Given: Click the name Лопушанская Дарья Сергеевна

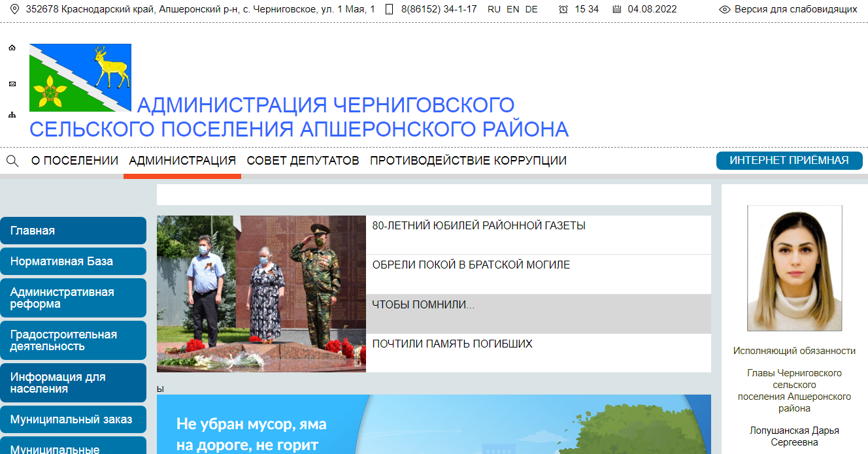Looking at the screenshot, I should (x=795, y=436).
